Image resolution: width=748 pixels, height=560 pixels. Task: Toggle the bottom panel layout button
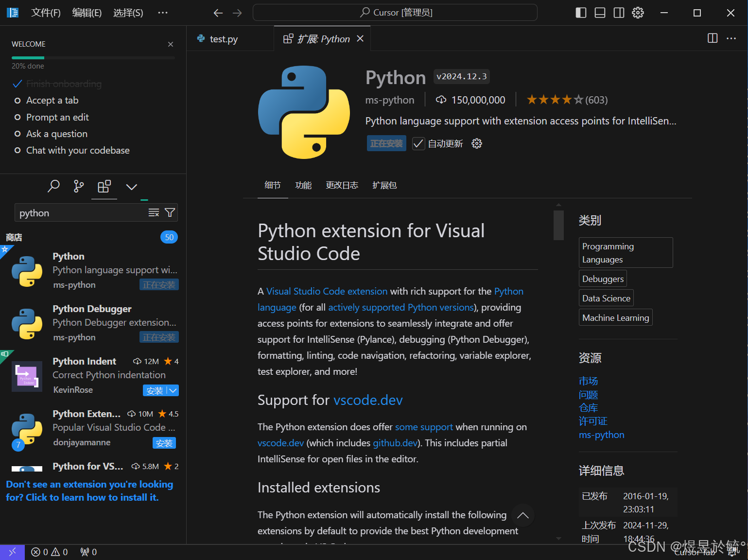pyautogui.click(x=600, y=13)
